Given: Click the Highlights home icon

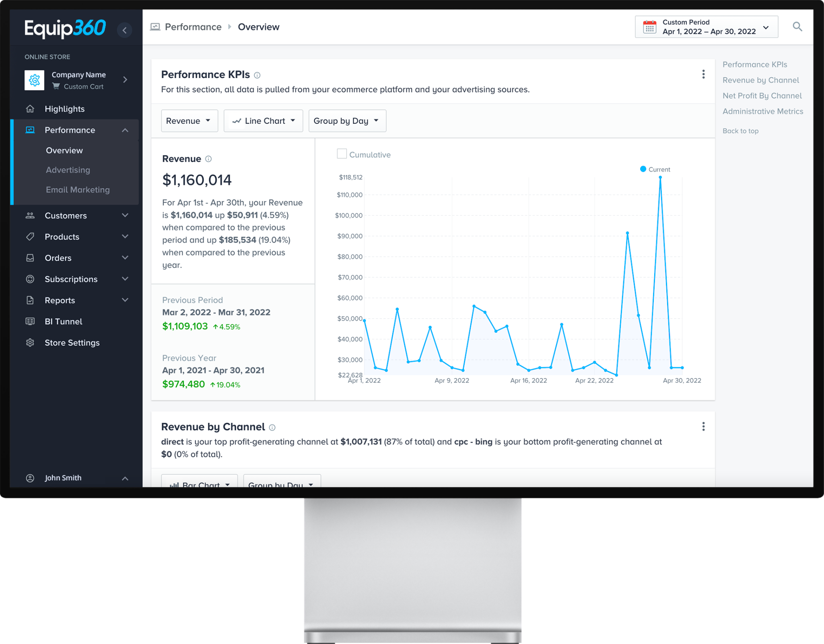Looking at the screenshot, I should click(x=30, y=109).
